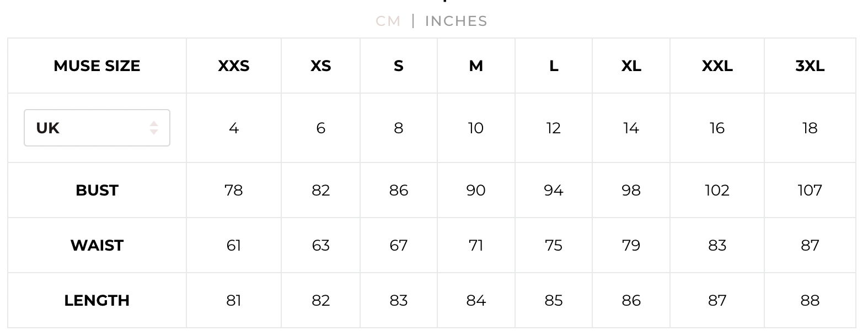Viewport: 868px width, 336px height.
Task: Select the L size column header
Action: pyautogui.click(x=554, y=66)
